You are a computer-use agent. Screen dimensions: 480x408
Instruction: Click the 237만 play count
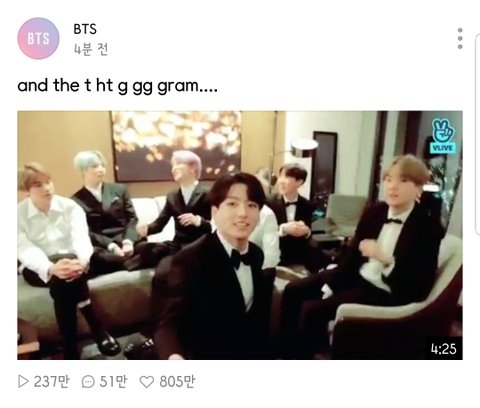tap(52, 381)
